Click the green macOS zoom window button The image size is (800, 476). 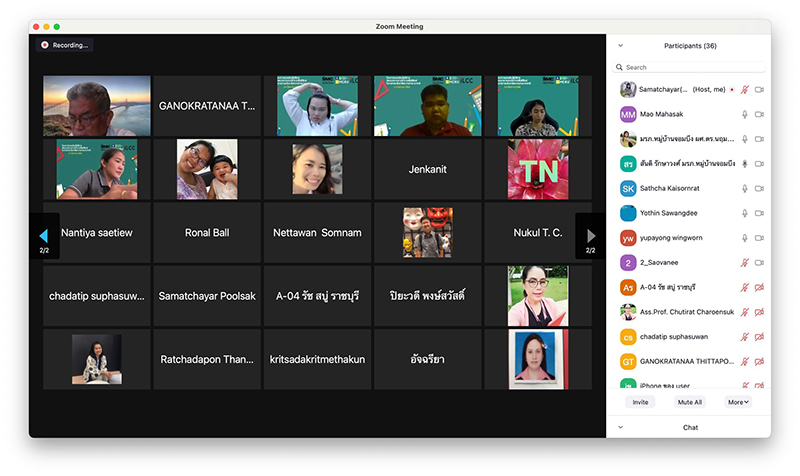click(x=57, y=27)
